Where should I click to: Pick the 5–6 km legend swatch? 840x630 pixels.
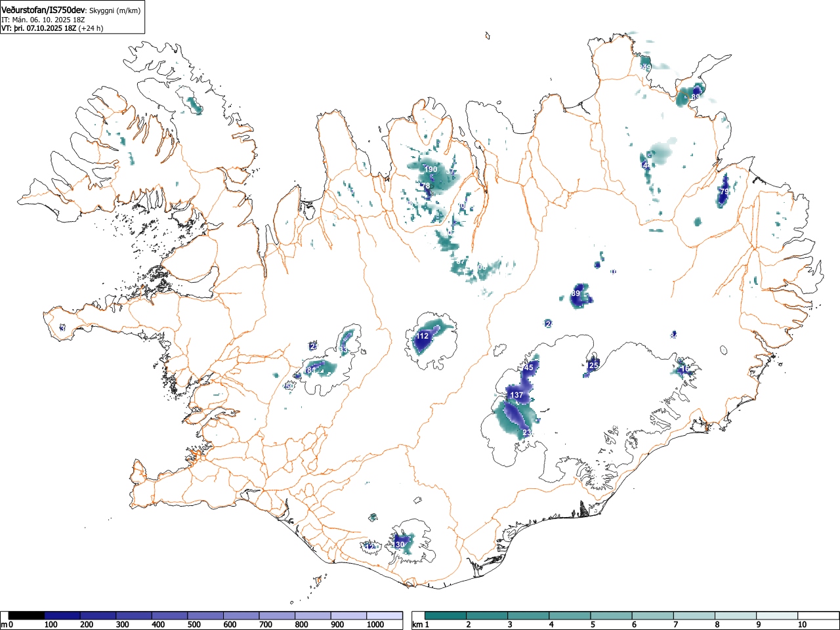[x=612, y=616]
